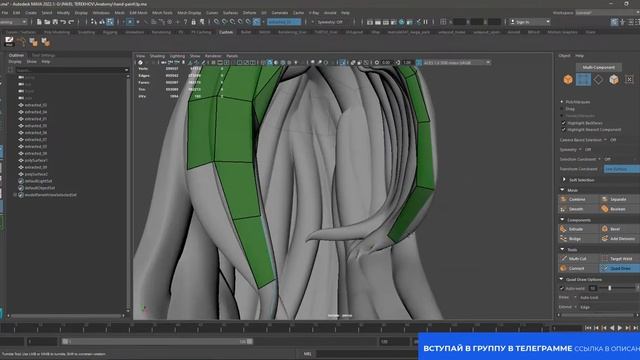Click the Combine mesh tool
Viewport: 640px width, 360px height.
(x=577, y=199)
